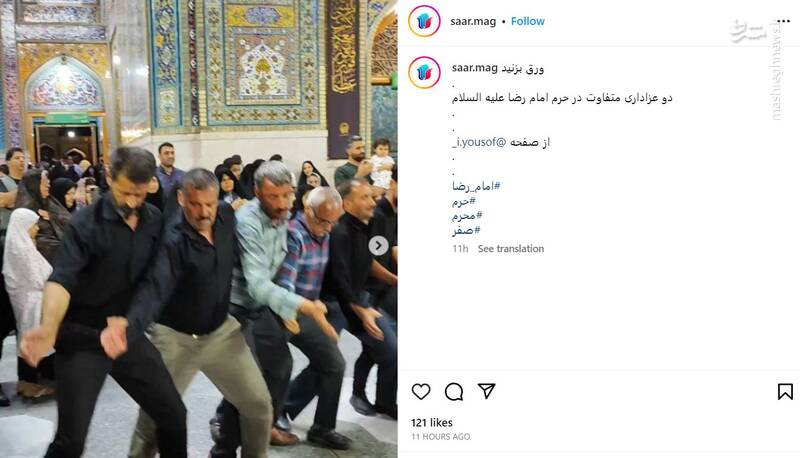Open the 11 HOURS AGO timestamp
The width and height of the screenshot is (800, 458).
[x=441, y=437]
